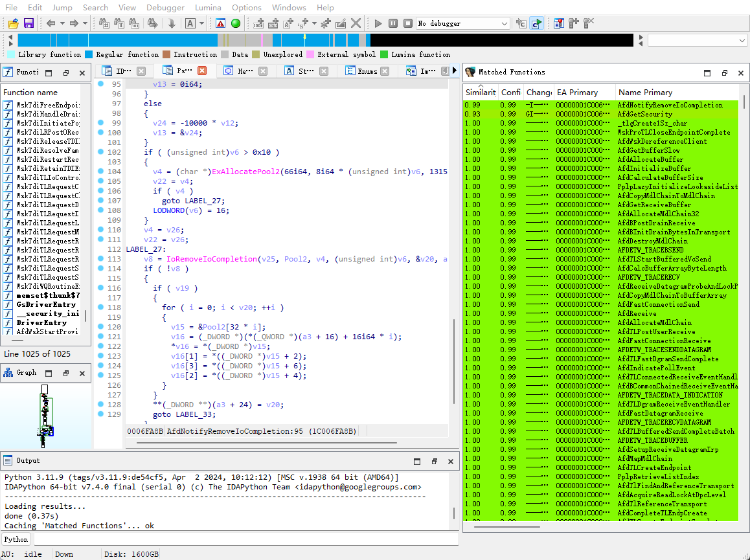Create data using the DATA toolbar icon
This screenshot has height=560, width=750.
click(272, 23)
